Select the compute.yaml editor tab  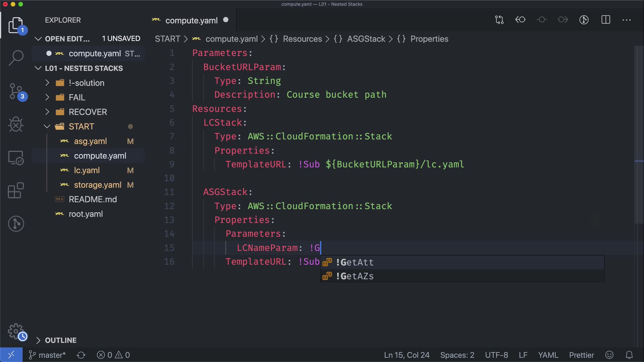pos(191,20)
